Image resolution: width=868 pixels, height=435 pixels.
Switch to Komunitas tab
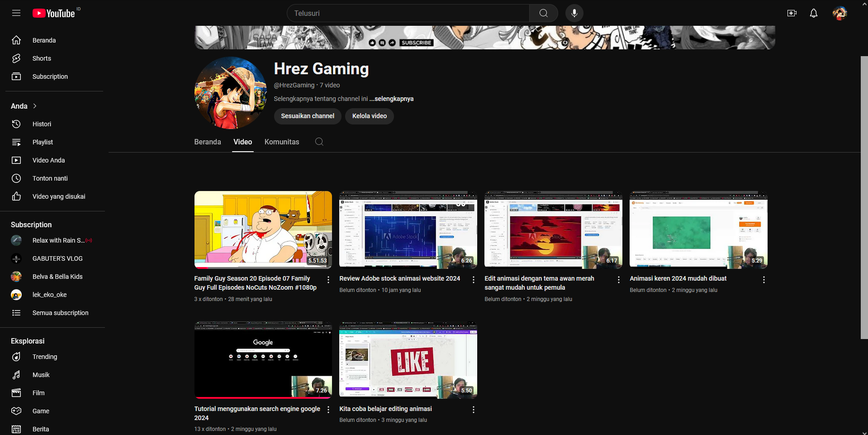point(282,142)
